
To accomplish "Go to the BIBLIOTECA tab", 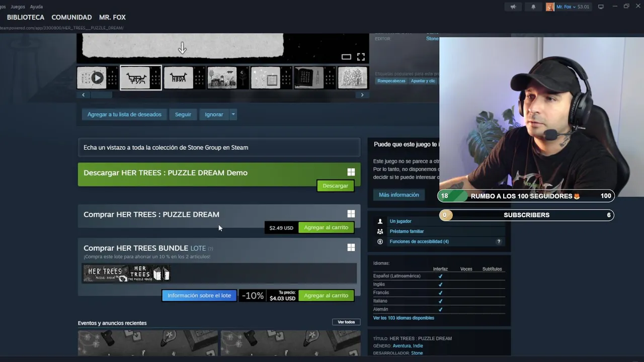I will click(x=26, y=17).
